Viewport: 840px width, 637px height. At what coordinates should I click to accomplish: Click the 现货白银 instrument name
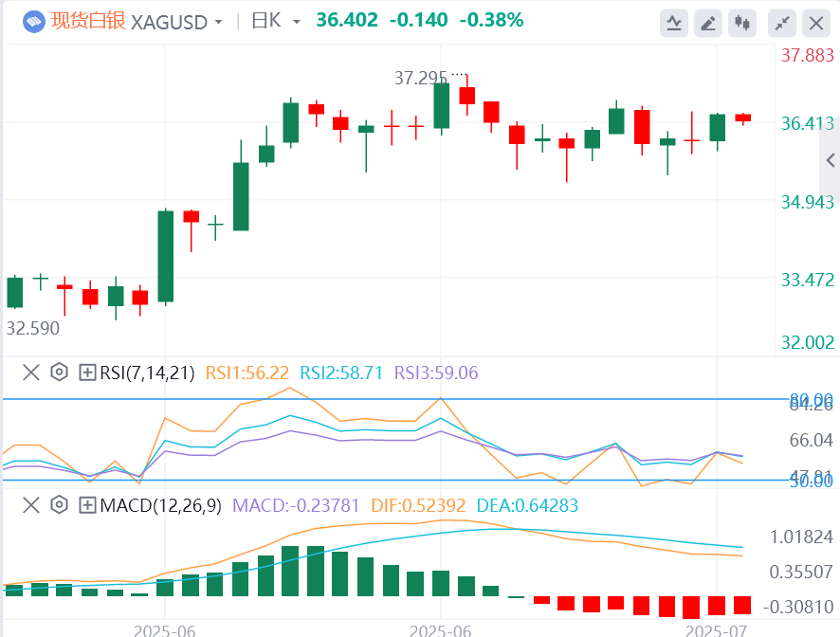(88, 21)
